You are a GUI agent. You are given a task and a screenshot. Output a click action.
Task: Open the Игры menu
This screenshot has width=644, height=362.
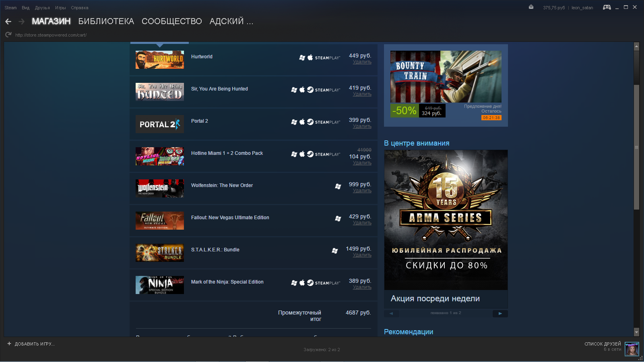tap(60, 8)
